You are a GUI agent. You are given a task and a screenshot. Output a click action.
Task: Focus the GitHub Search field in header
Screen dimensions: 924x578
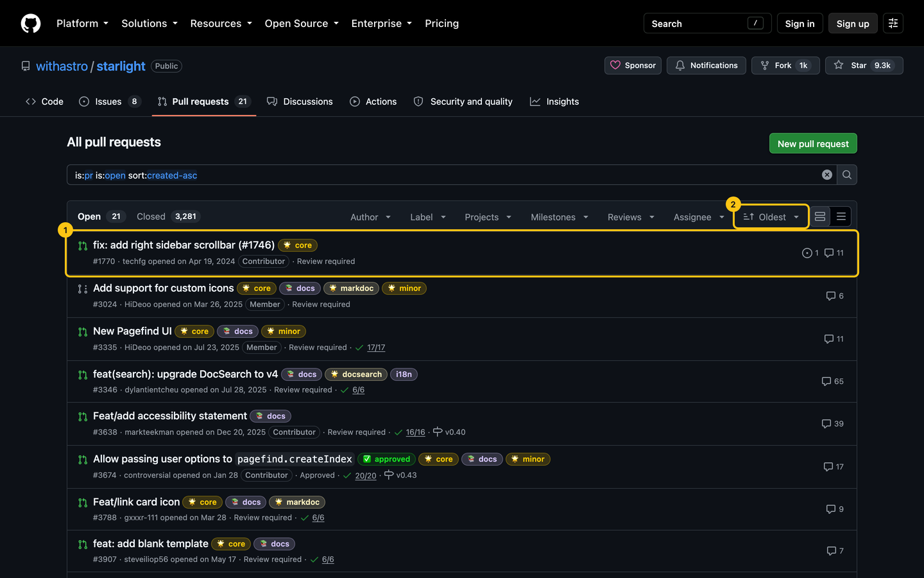[707, 24]
